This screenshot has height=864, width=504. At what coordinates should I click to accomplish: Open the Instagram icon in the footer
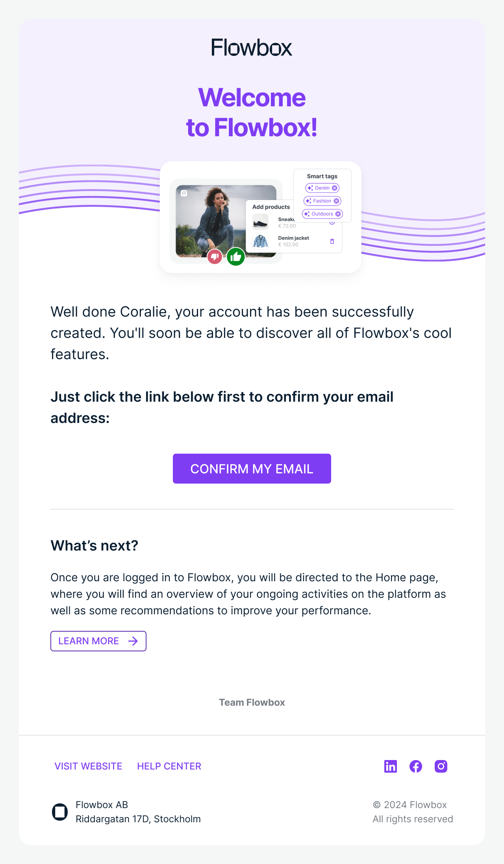click(x=441, y=766)
